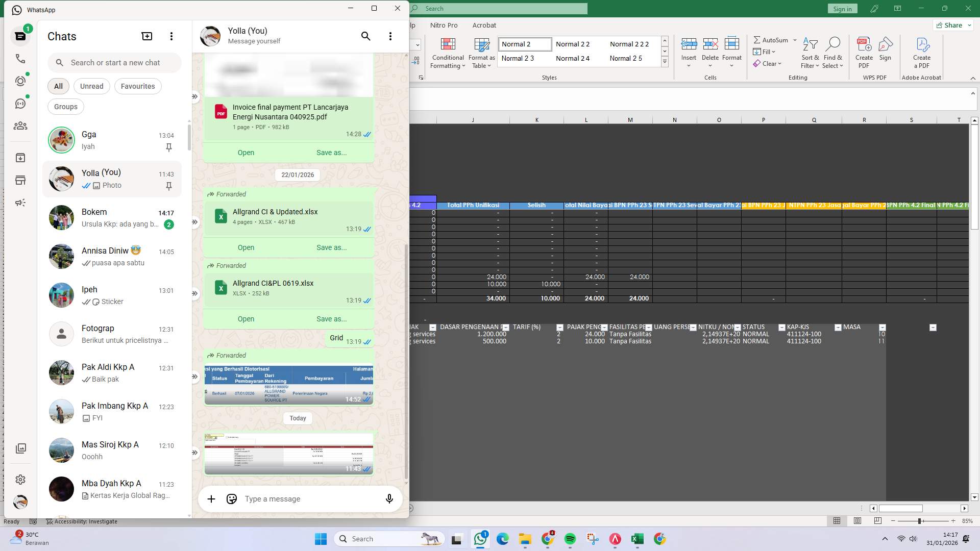The height and width of the screenshot is (551, 980).
Task: Open WhatsApp Settings gear
Action: 20,480
